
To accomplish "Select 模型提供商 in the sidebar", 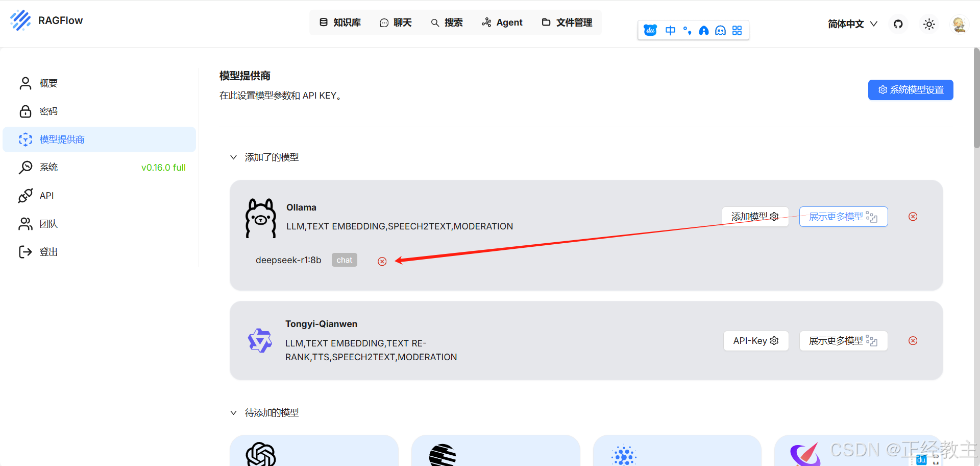I will click(100, 139).
